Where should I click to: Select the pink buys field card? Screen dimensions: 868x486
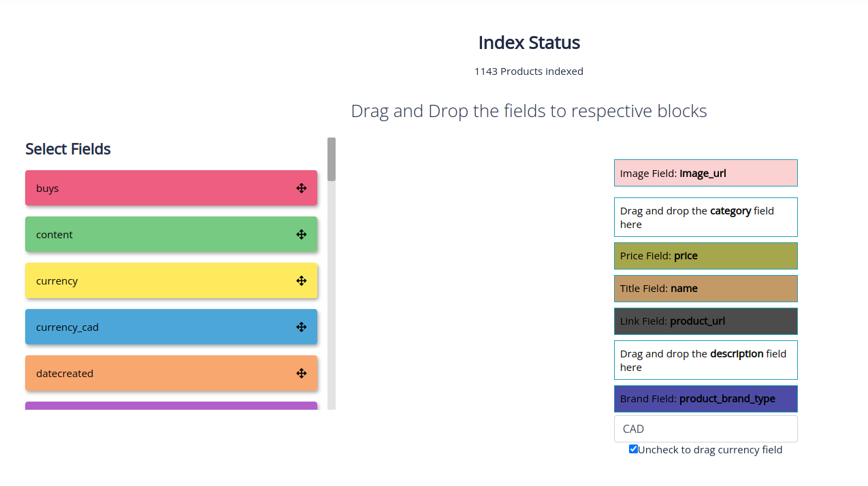[x=157, y=188]
